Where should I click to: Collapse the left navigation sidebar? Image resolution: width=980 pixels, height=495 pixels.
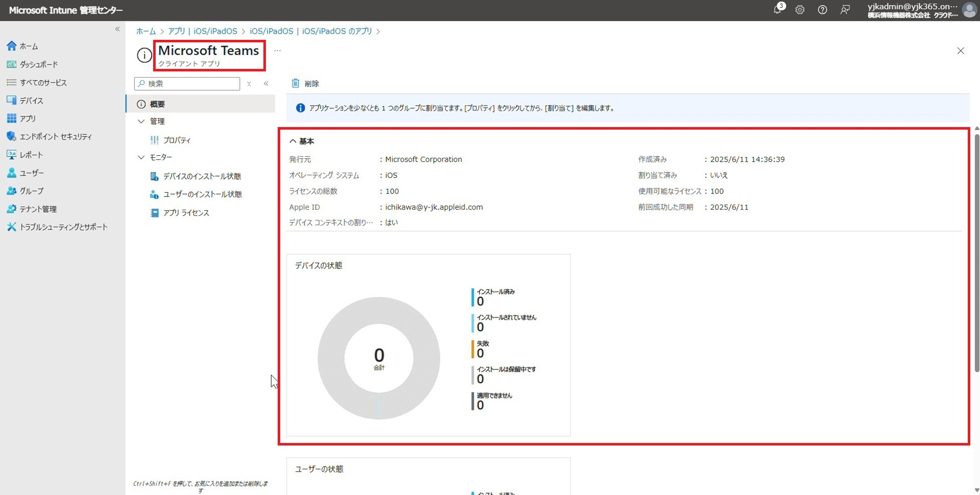pos(117,29)
